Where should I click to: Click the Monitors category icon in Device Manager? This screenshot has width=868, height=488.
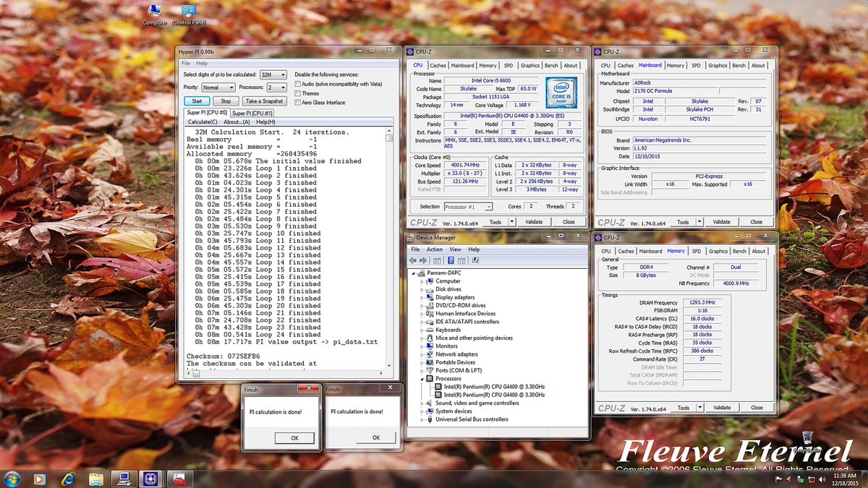(x=430, y=346)
